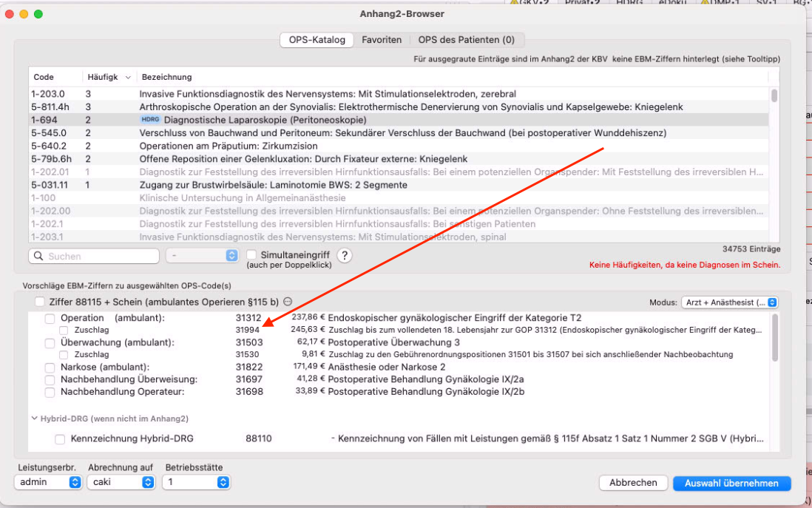The image size is (812, 508).
Task: Open the Betriebsstätte dropdown
Action: [x=196, y=482]
